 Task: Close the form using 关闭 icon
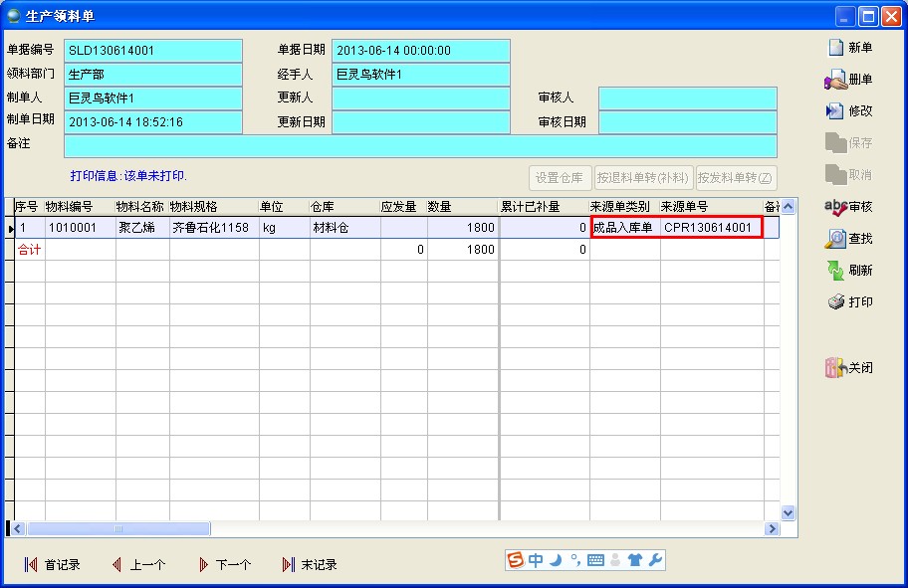(x=835, y=368)
